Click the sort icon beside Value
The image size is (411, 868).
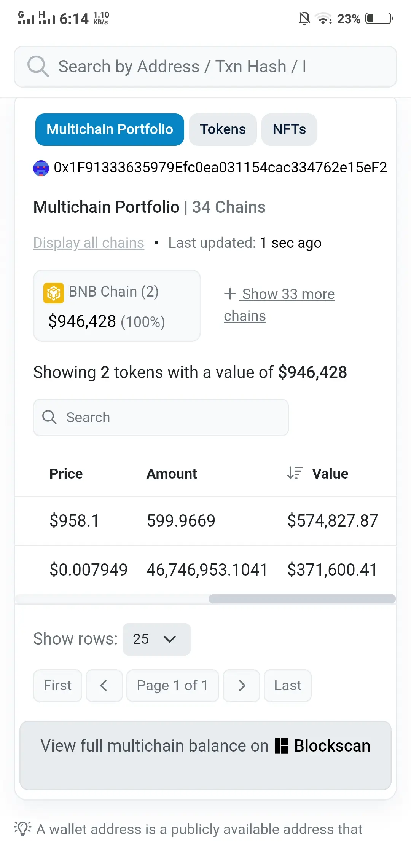295,473
